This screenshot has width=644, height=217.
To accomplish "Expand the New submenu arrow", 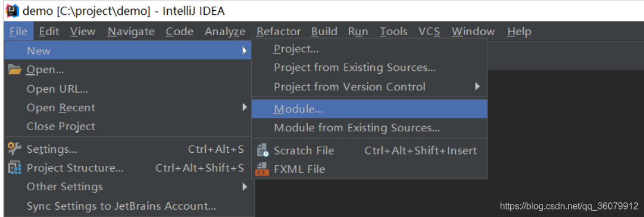I will pos(245,50).
